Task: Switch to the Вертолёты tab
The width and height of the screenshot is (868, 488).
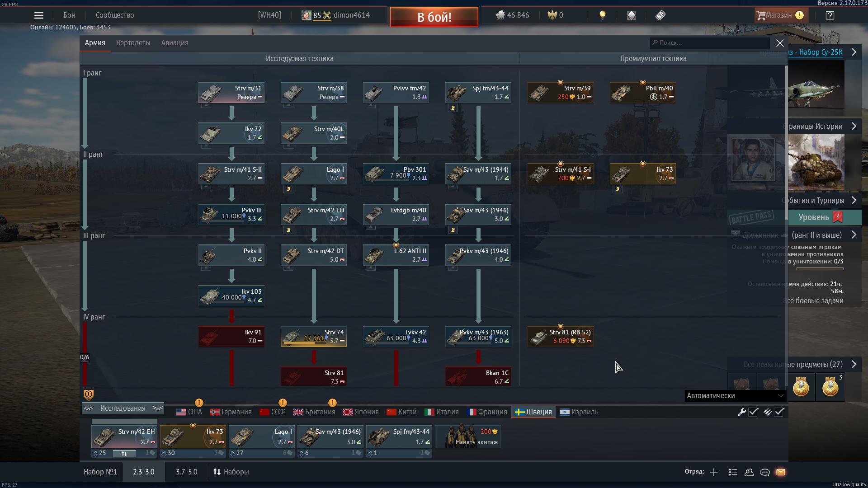Action: pyautogui.click(x=133, y=43)
